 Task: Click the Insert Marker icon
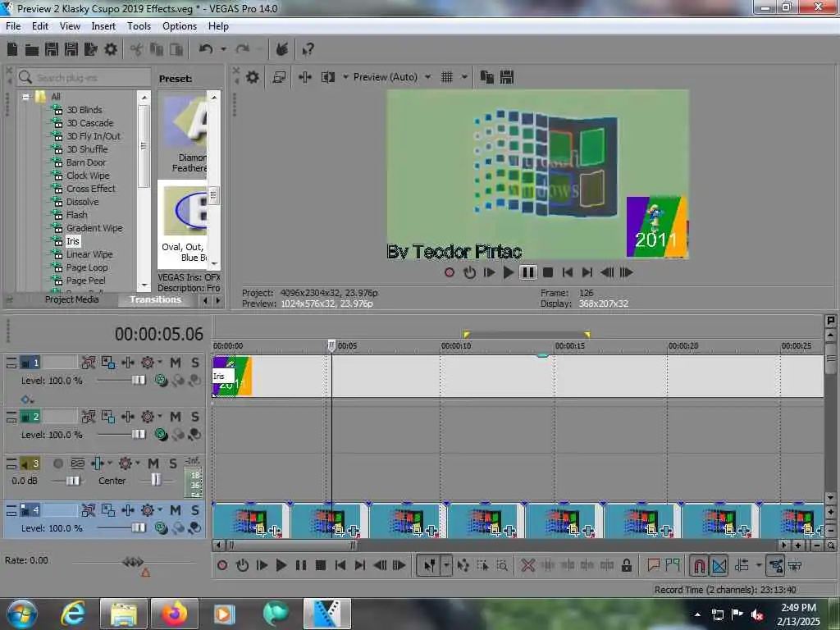653,565
